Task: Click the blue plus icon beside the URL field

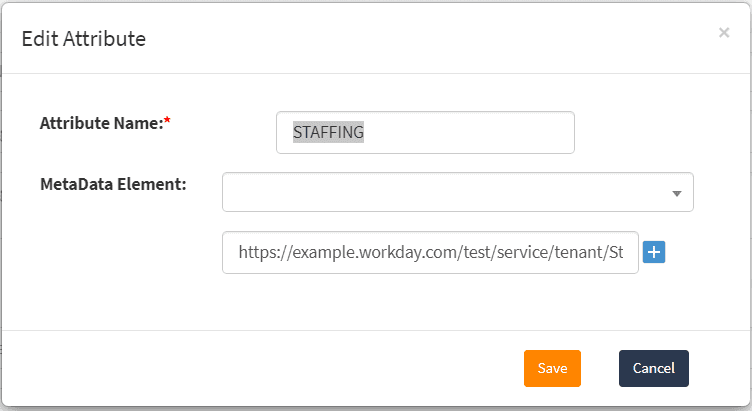Action: pos(655,253)
